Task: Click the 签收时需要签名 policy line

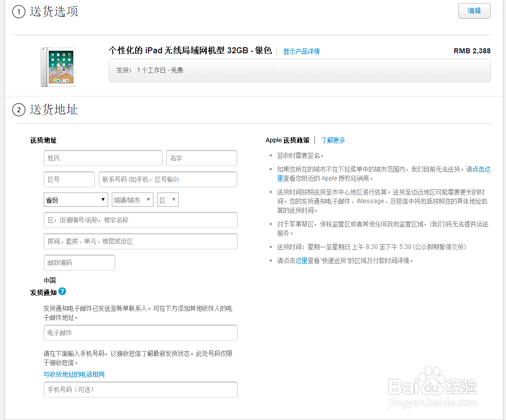Action: (300, 156)
